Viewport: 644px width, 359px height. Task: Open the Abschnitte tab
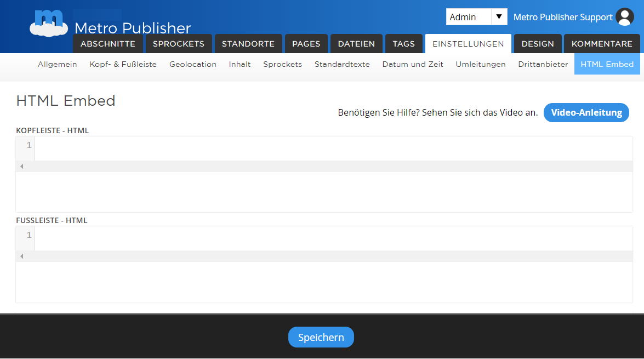click(x=107, y=43)
